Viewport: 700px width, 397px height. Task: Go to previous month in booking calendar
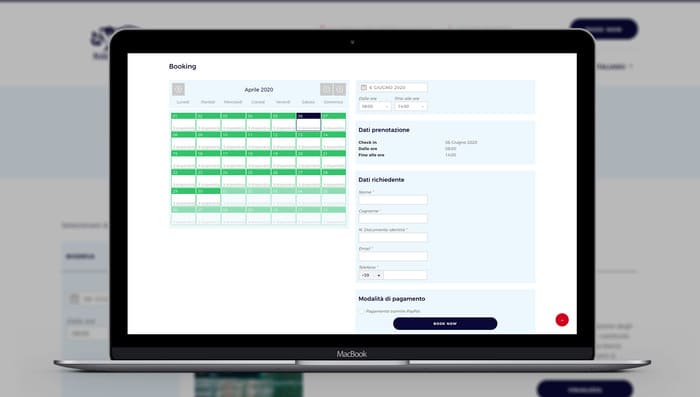pyautogui.click(x=178, y=89)
